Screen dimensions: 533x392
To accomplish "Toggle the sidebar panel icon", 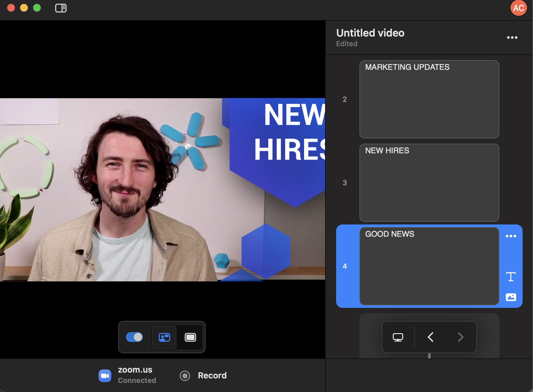I will coord(61,8).
